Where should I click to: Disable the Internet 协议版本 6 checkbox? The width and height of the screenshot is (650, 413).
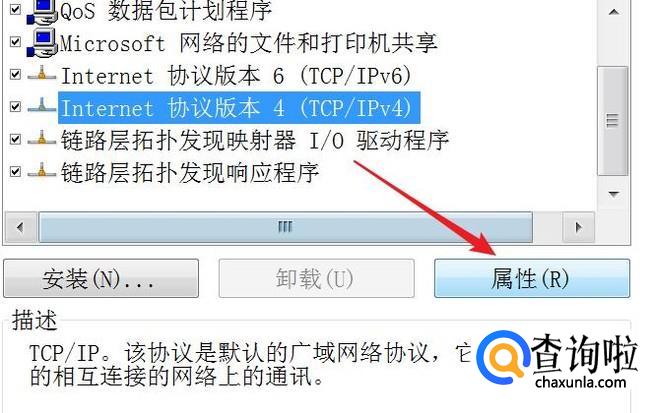click(x=15, y=74)
